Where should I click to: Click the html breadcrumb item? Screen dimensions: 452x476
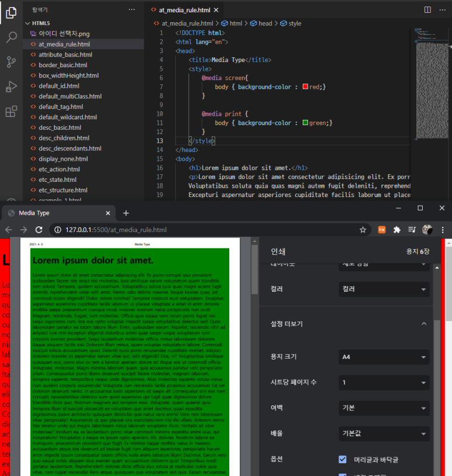click(232, 23)
